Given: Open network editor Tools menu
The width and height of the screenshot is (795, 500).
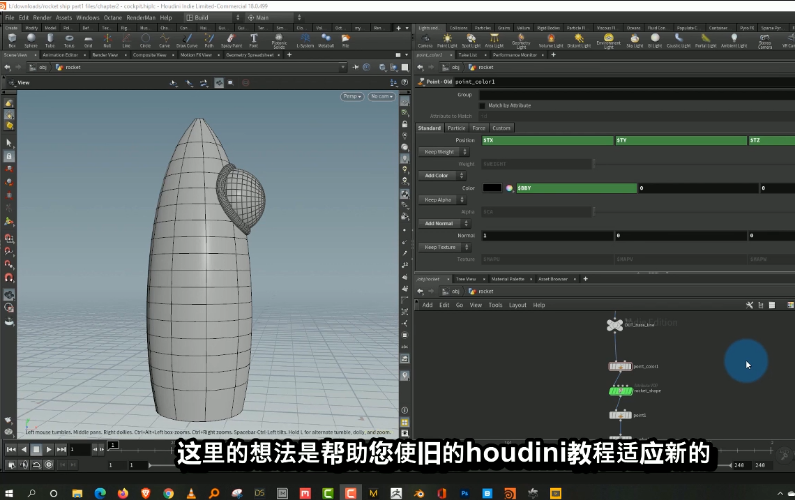Looking at the screenshot, I should 495,305.
